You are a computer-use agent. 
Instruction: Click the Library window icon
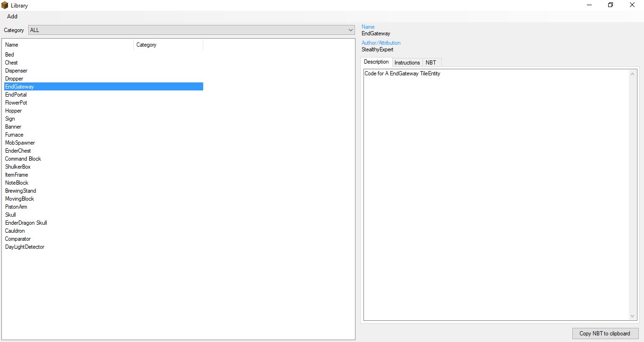5,5
